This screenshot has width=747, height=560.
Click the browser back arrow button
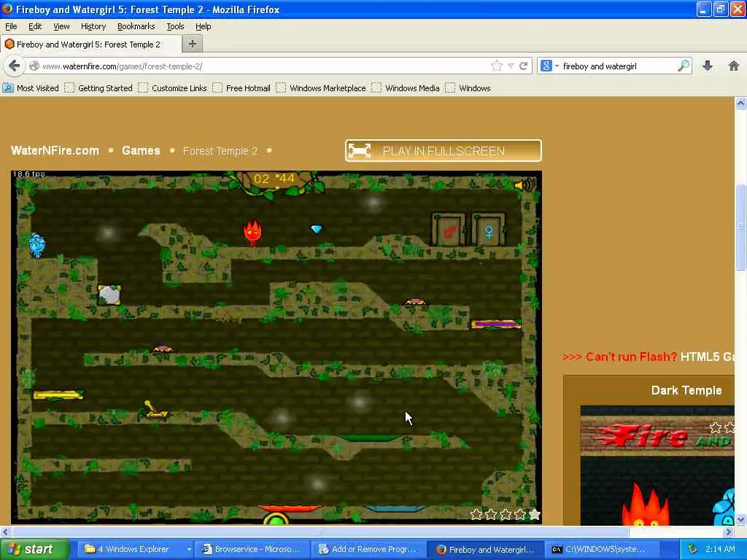pos(14,66)
